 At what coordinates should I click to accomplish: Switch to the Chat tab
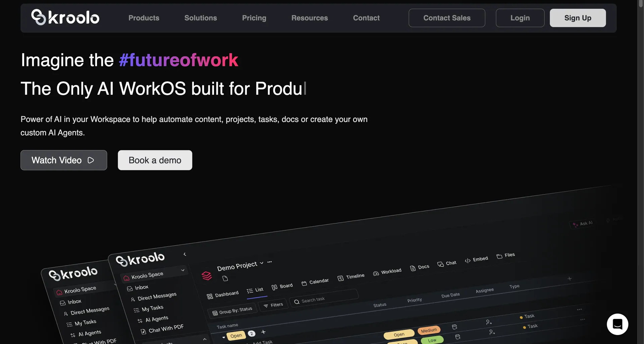click(x=447, y=264)
